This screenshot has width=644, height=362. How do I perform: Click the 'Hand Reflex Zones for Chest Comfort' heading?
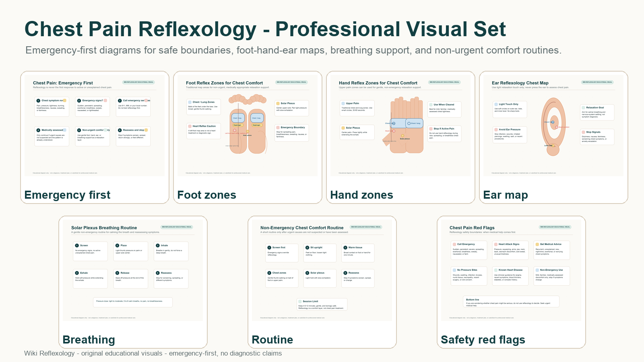coord(378,83)
